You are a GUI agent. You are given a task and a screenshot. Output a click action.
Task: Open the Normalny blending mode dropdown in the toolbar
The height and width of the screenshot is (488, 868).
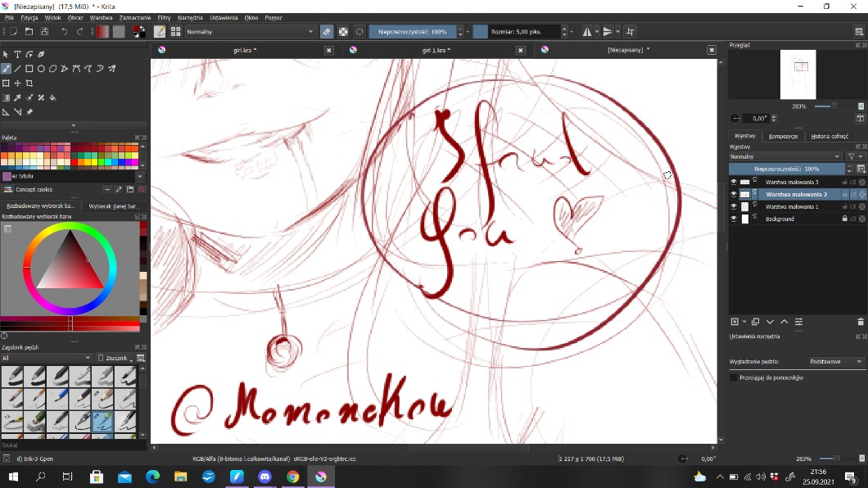click(x=250, y=31)
